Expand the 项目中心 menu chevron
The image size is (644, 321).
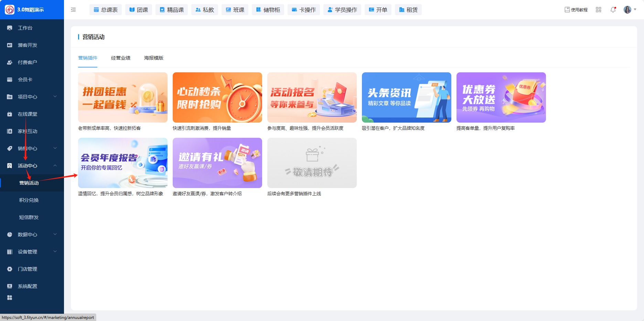point(55,97)
